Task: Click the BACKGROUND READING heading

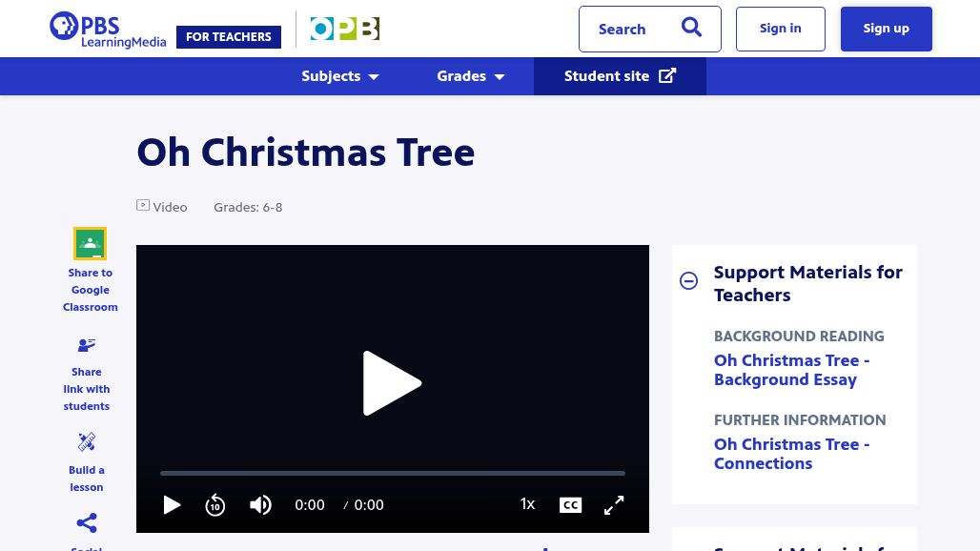Action: click(799, 337)
